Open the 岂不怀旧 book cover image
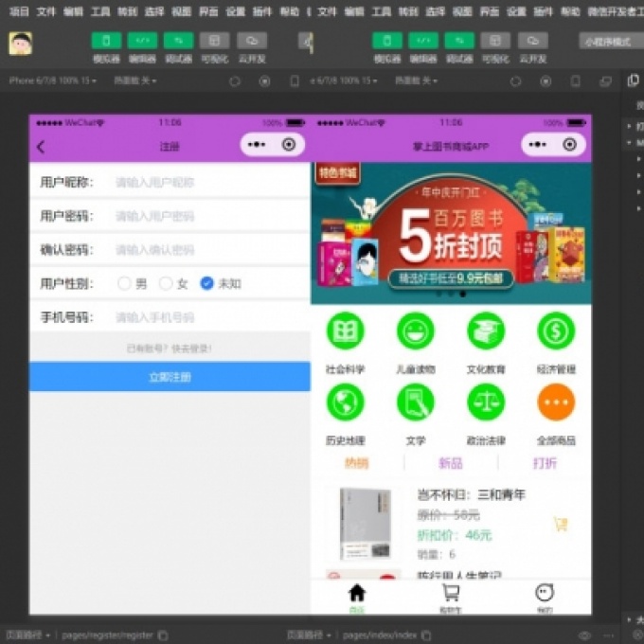This screenshot has height=644, width=644. (x=366, y=524)
